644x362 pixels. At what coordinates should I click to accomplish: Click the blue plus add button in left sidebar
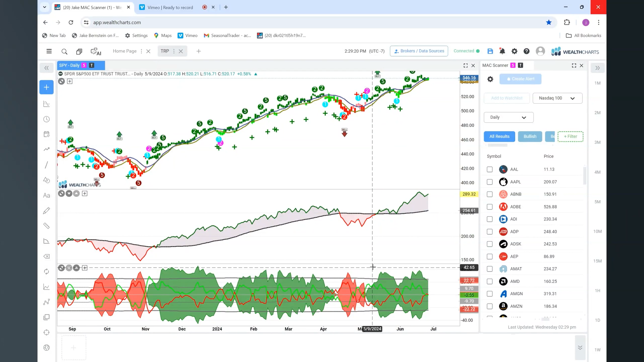47,87
